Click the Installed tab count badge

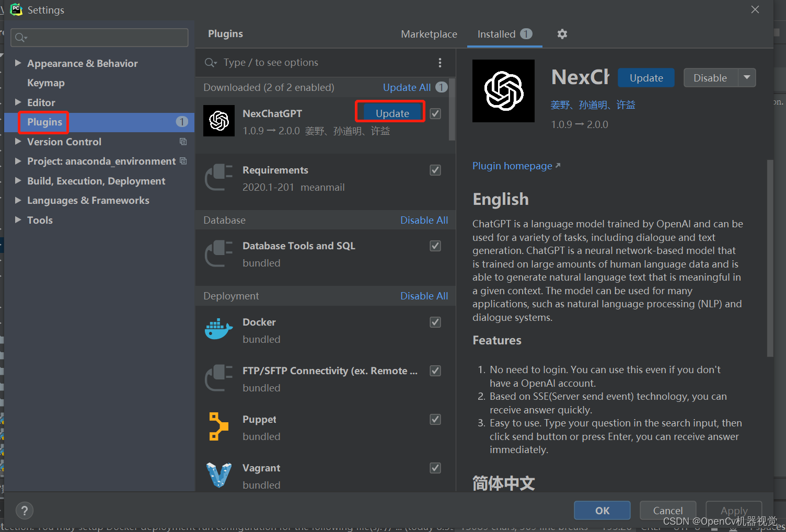click(526, 34)
